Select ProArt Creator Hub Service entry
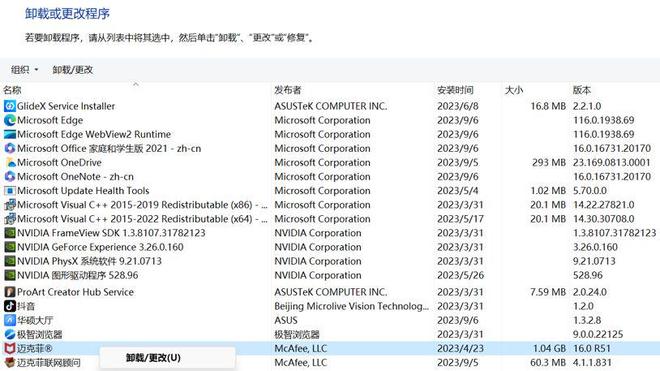Image resolution: width=660 pixels, height=371 pixels. (75, 292)
